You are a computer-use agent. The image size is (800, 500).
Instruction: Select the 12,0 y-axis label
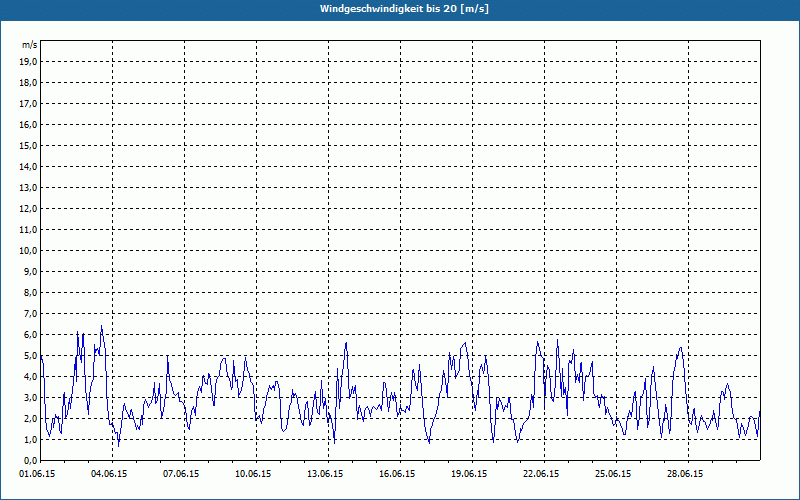point(28,208)
